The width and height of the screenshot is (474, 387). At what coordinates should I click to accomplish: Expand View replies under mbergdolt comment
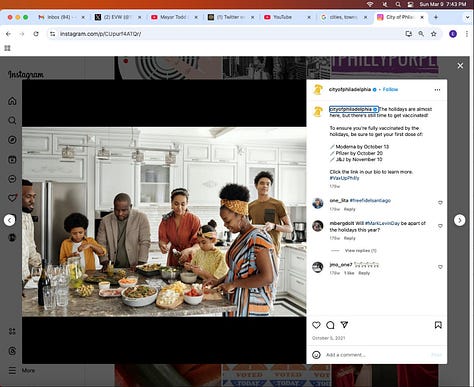click(360, 250)
